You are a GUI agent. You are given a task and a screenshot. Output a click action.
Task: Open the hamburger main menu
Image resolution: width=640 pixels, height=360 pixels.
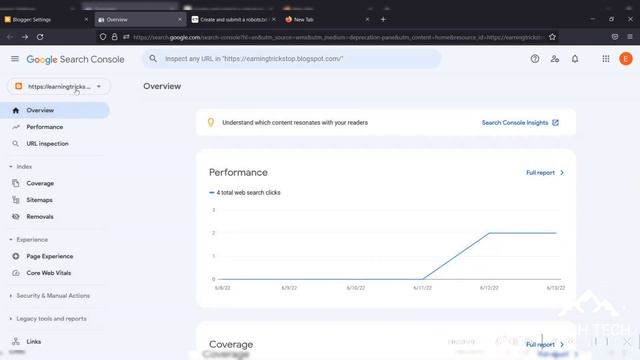(15, 59)
